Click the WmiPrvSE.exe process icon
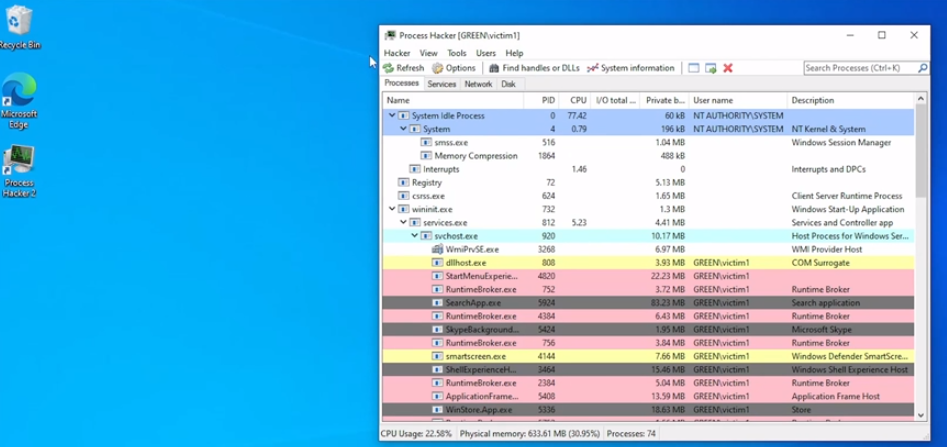Screen dimensions: 947x447 click(437, 249)
